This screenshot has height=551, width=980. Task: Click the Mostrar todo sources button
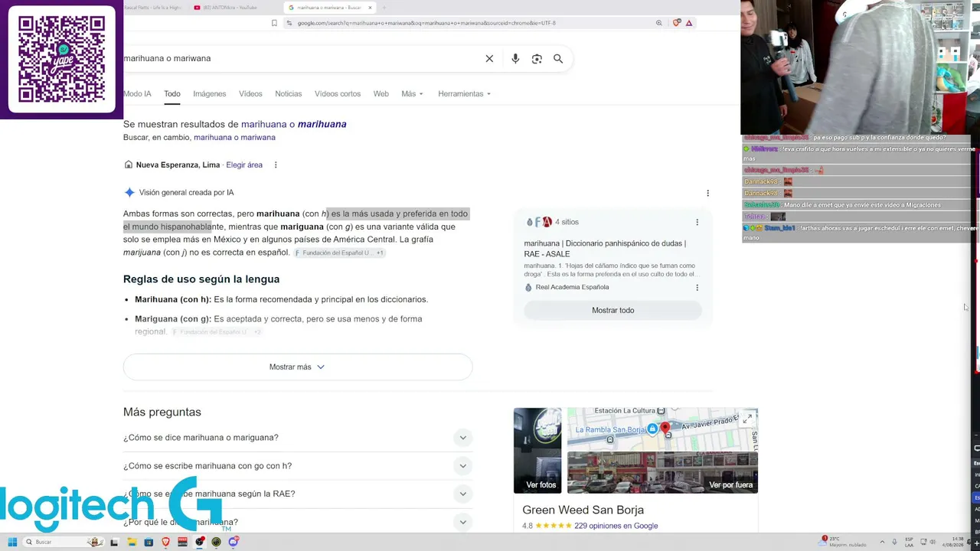pos(612,311)
